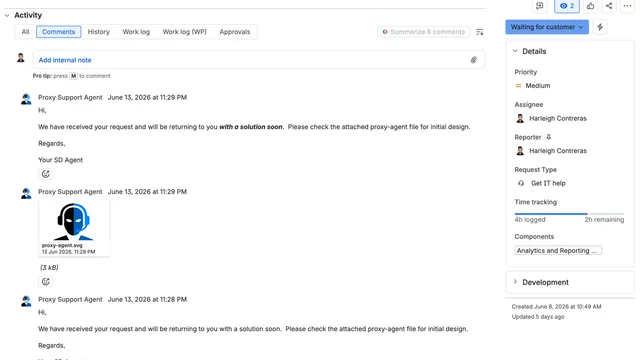
Task: Click Proxy Support Agent avatar on 11:28 PM comment
Action: pyautogui.click(x=26, y=301)
